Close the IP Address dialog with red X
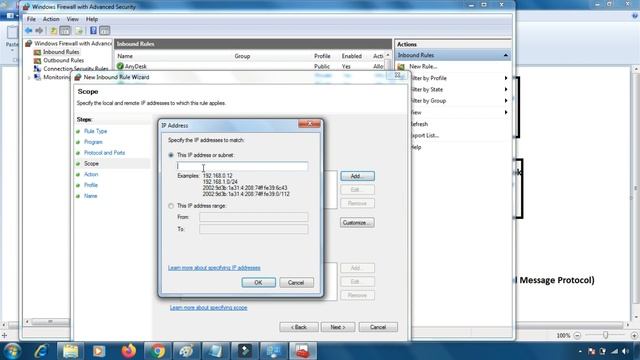This screenshot has width=640, height=360. click(309, 124)
